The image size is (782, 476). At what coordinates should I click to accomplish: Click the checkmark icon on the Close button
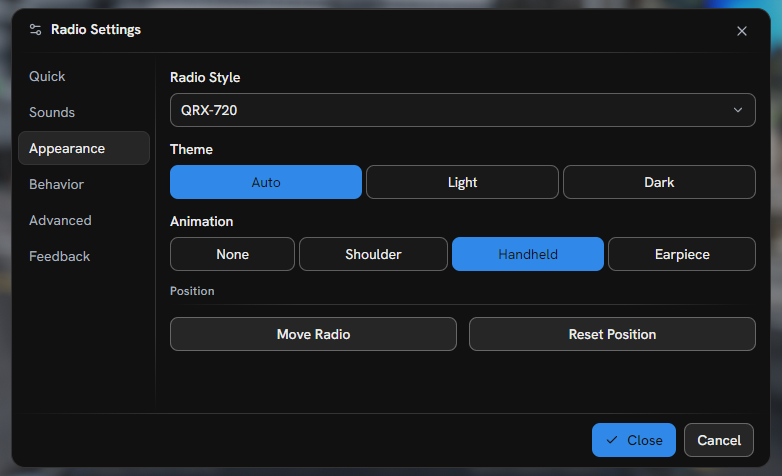pyautogui.click(x=611, y=440)
